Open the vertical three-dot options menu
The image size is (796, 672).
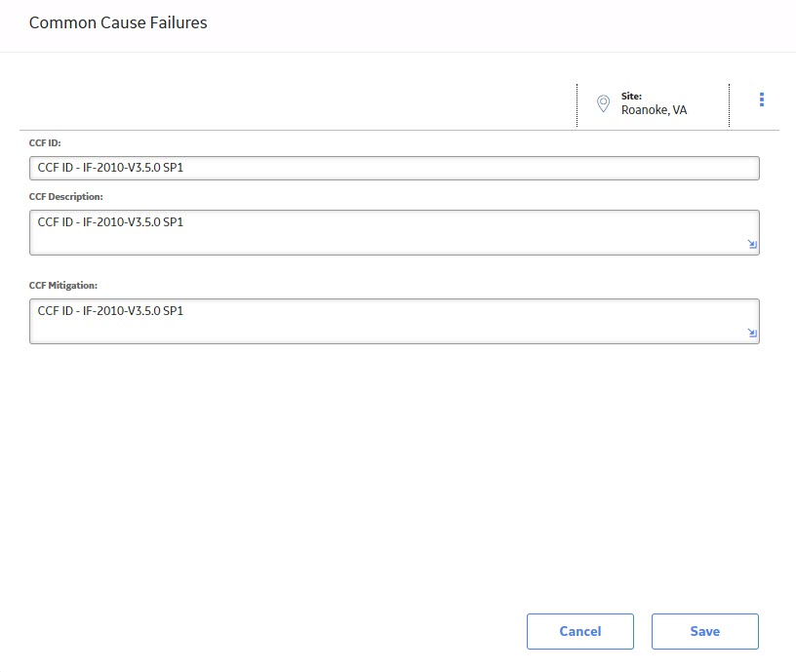coord(762,99)
